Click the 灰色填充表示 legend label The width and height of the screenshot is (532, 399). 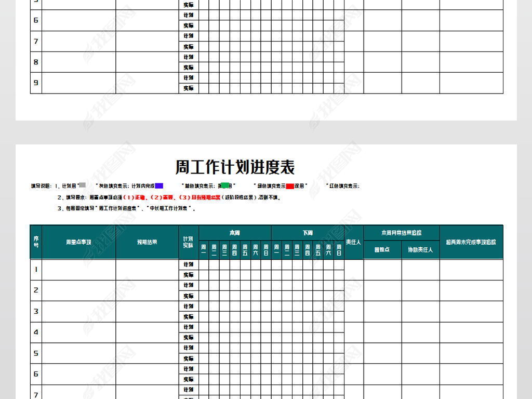pos(114,186)
